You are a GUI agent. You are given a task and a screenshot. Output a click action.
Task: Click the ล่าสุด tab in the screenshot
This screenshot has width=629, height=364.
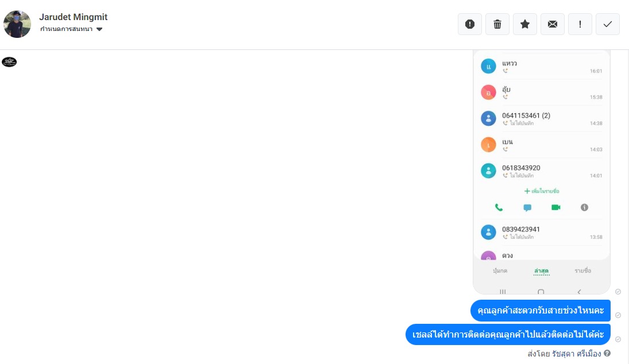541,271
